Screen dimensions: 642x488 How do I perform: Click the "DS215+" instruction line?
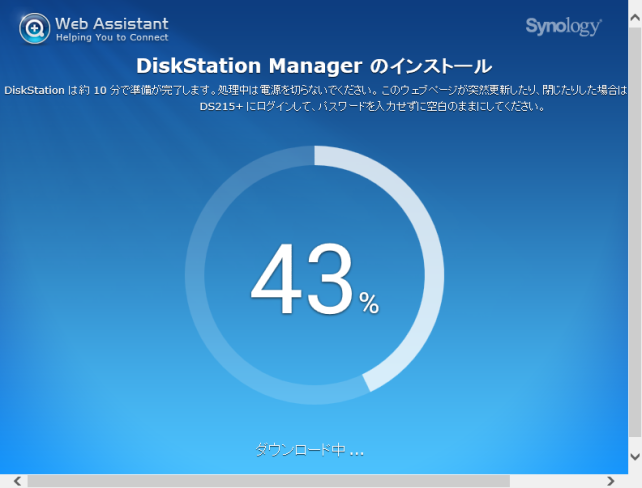click(x=372, y=107)
